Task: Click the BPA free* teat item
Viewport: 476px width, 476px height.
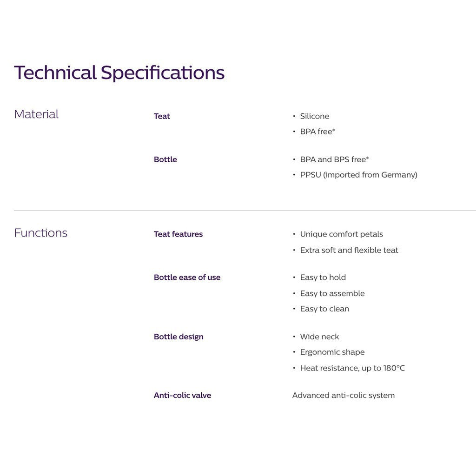Action: (x=317, y=132)
